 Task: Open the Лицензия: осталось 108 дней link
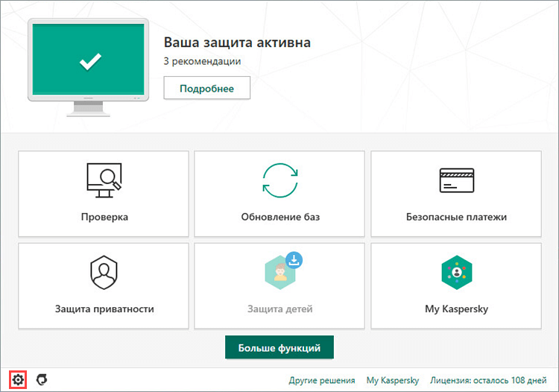(x=488, y=380)
